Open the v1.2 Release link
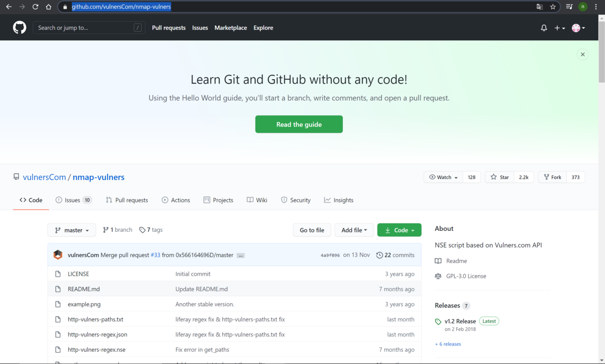The height and width of the screenshot is (364, 605). [x=460, y=321]
